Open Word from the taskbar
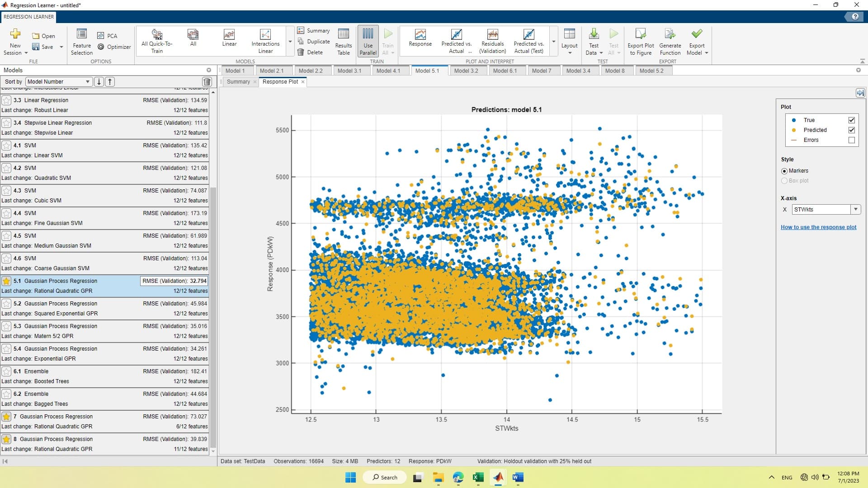 click(518, 477)
